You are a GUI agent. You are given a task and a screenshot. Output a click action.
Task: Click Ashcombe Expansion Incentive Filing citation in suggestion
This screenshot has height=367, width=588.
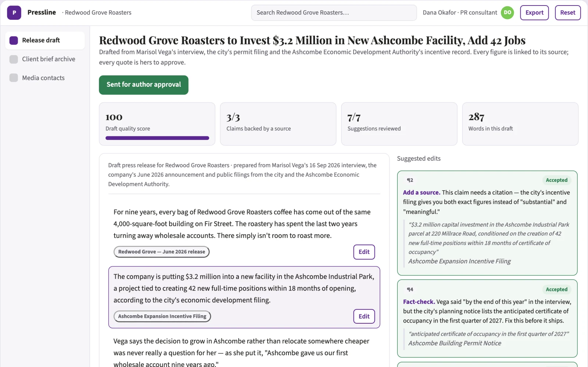click(x=459, y=261)
